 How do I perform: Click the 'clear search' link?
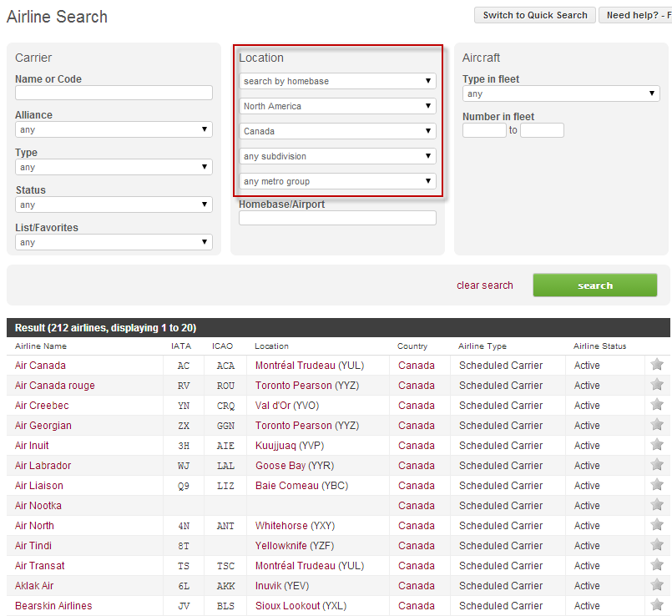click(484, 285)
